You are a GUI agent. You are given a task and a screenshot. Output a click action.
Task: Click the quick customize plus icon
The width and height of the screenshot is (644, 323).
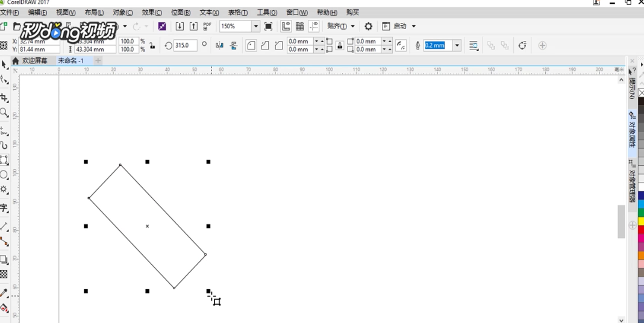(542, 45)
